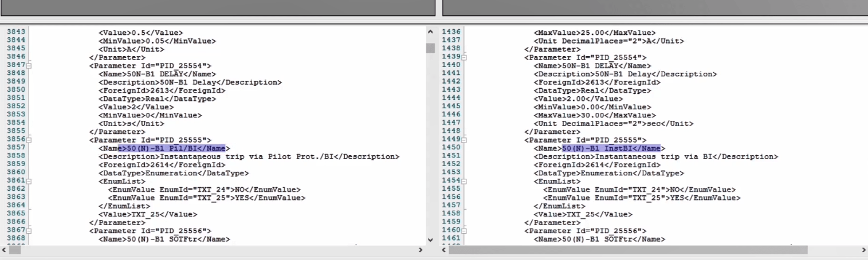The width and height of the screenshot is (868, 260).
Task: Place cursor on MaxValue 30.00 line in right pane
Action: click(591, 115)
